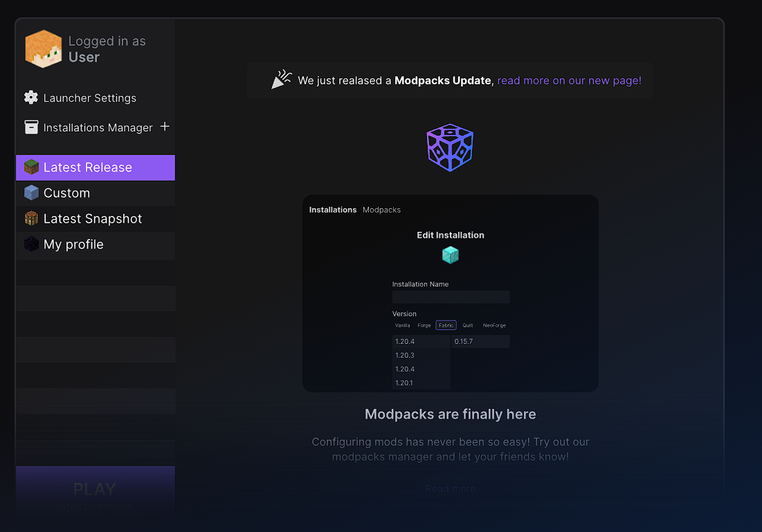Click the player head avatar icon
This screenshot has width=762, height=532.
coord(43,48)
